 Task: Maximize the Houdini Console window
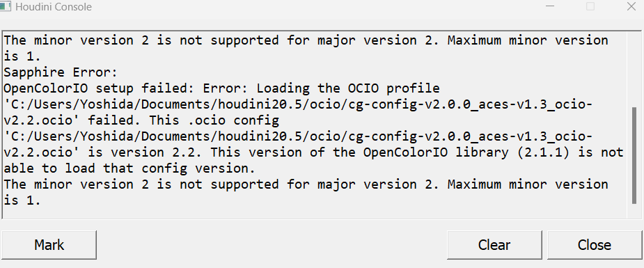click(590, 6)
